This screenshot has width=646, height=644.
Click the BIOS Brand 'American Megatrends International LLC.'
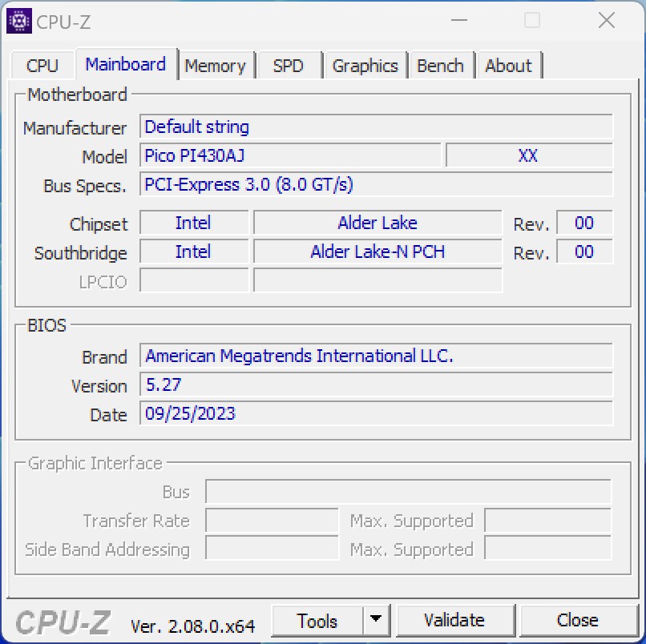pyautogui.click(x=376, y=356)
